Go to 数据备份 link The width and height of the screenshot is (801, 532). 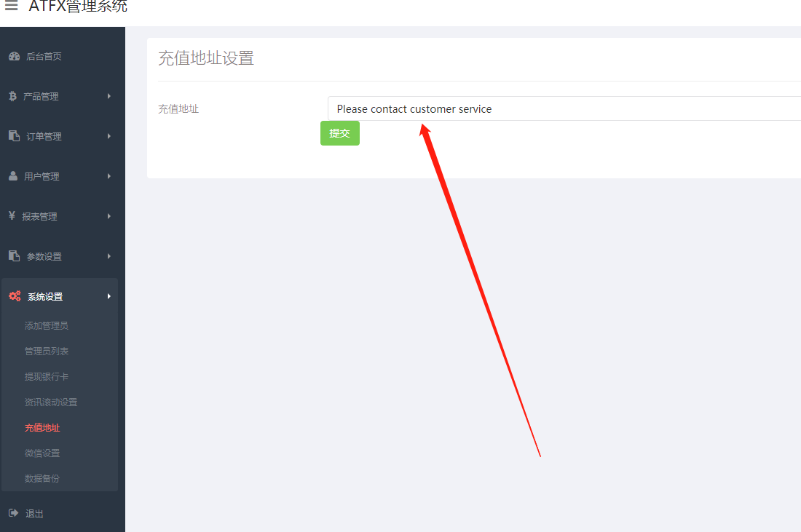42,479
